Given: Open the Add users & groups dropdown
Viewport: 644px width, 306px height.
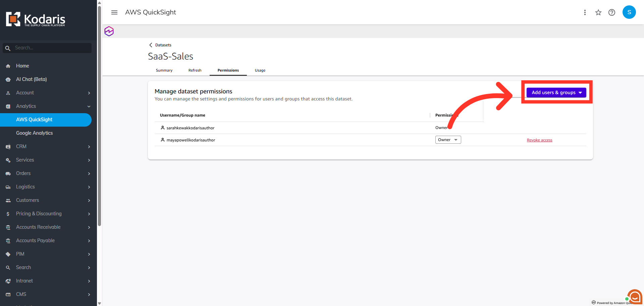Looking at the screenshot, I should coord(556,92).
